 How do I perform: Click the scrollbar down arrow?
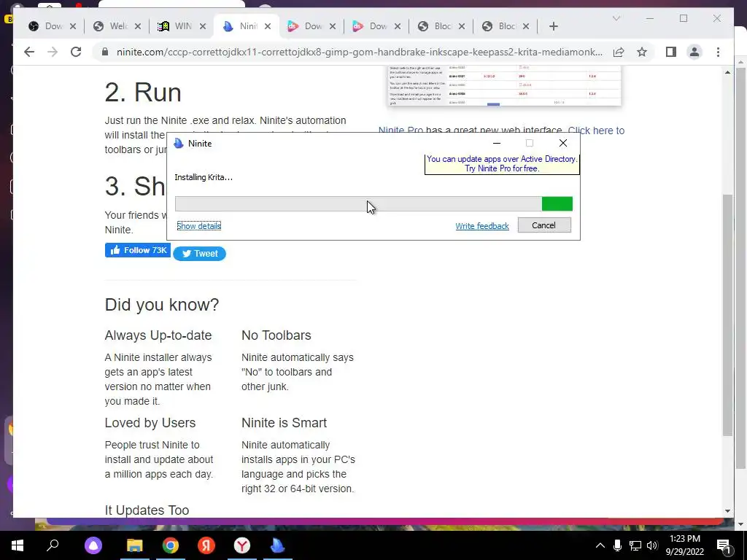(x=727, y=511)
